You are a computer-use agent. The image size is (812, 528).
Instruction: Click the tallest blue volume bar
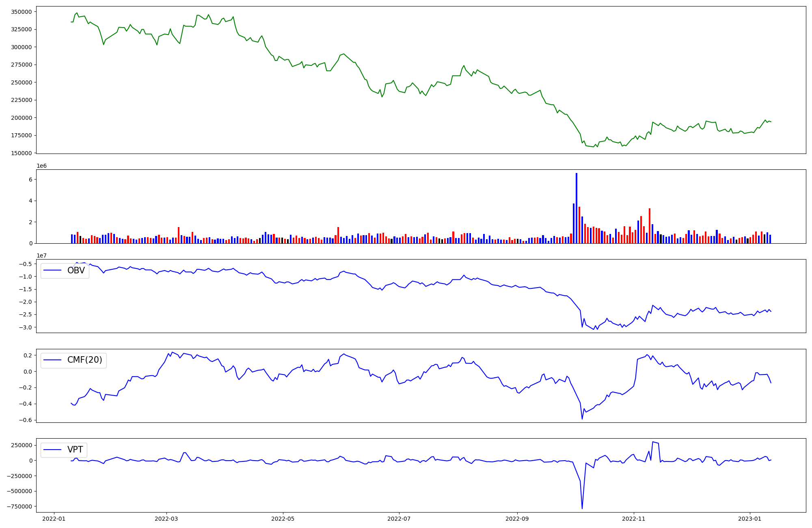576,208
